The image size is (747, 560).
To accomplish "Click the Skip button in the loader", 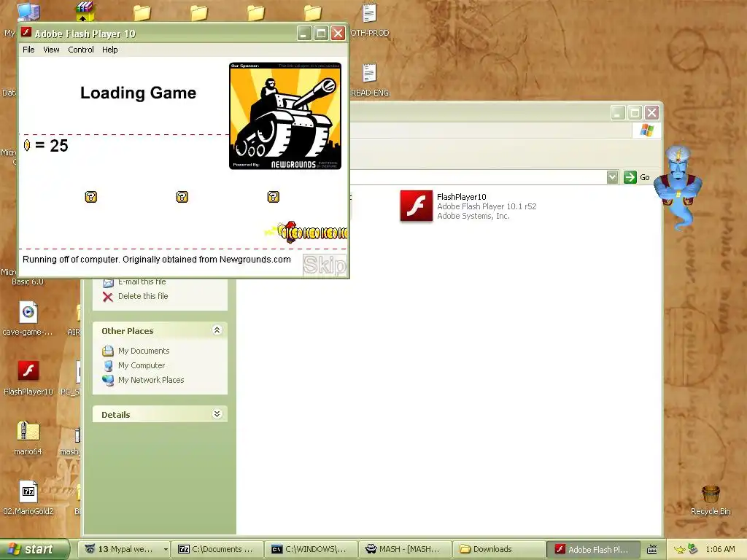I will [x=325, y=265].
